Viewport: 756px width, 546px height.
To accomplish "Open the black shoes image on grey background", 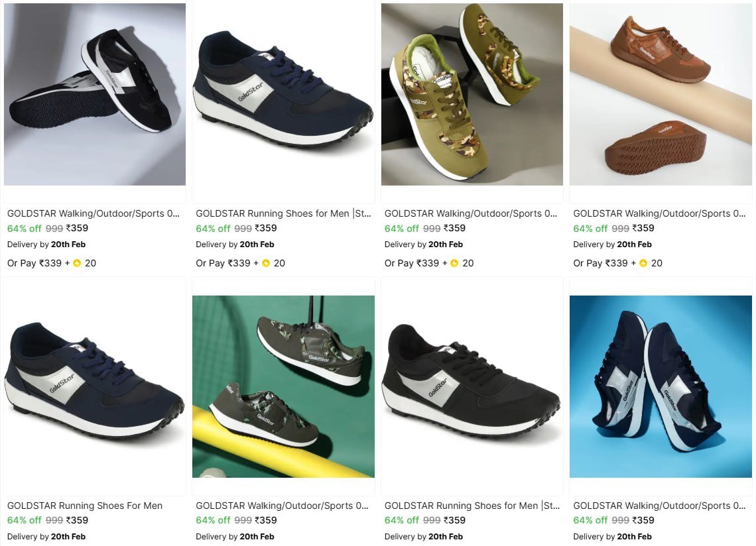I will click(x=95, y=95).
